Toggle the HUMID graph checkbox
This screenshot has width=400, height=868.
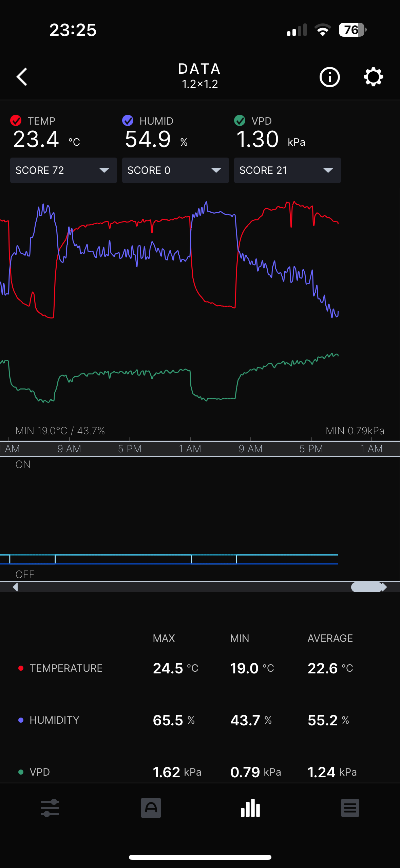[x=128, y=121]
